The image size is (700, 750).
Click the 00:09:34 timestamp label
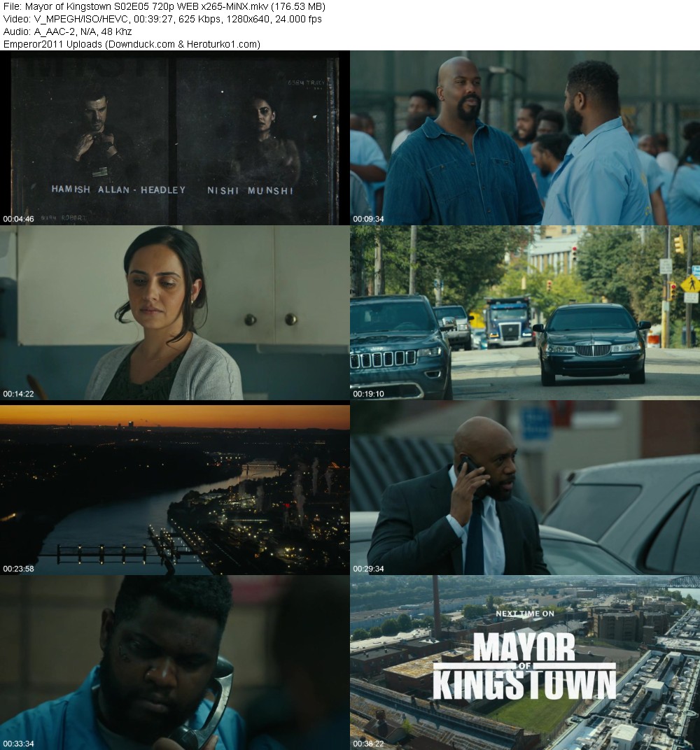coord(368,219)
